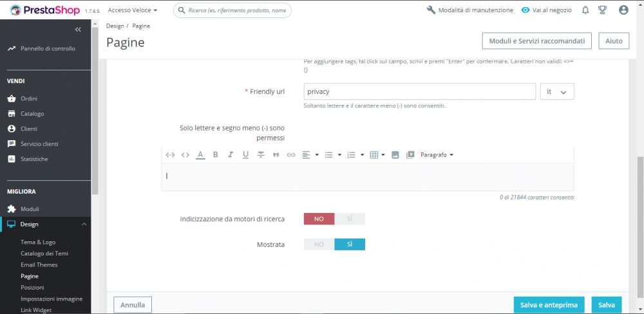The height and width of the screenshot is (314, 644).
Task: Click the Salva button
Action: click(x=607, y=305)
